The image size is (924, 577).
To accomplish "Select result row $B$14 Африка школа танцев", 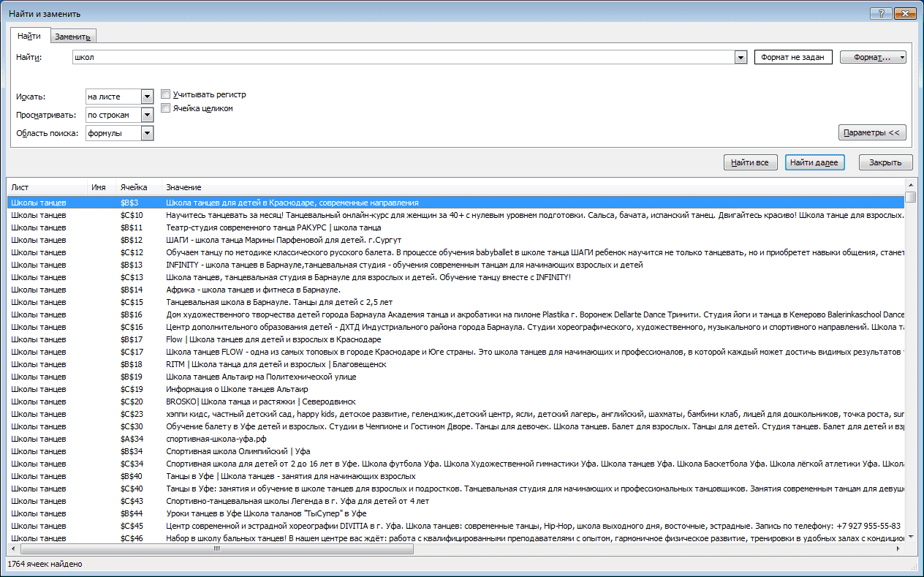I will coord(455,290).
